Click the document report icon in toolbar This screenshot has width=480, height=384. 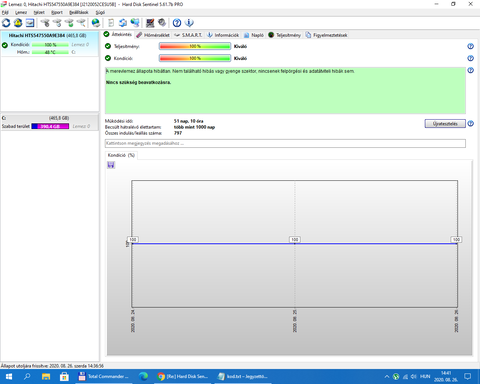click(111, 23)
